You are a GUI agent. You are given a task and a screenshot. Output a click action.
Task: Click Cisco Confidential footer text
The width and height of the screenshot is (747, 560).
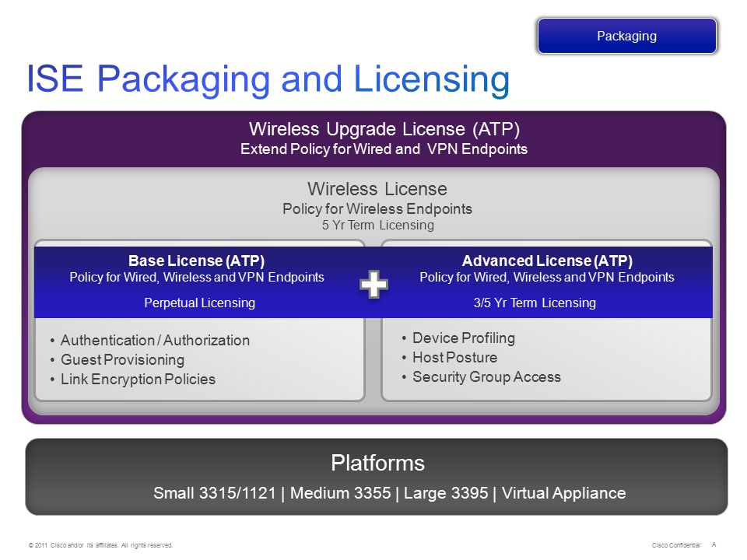pos(675,545)
